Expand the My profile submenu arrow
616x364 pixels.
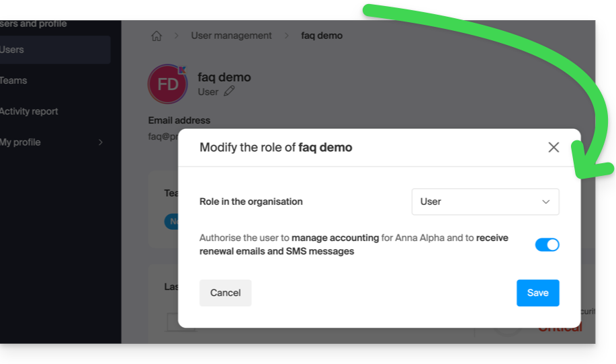(101, 142)
